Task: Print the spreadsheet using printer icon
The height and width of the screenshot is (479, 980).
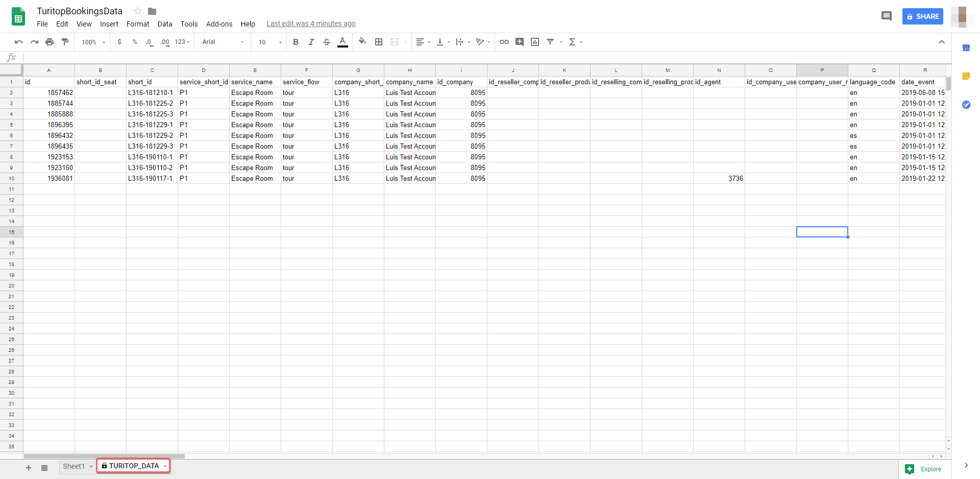Action: point(50,42)
